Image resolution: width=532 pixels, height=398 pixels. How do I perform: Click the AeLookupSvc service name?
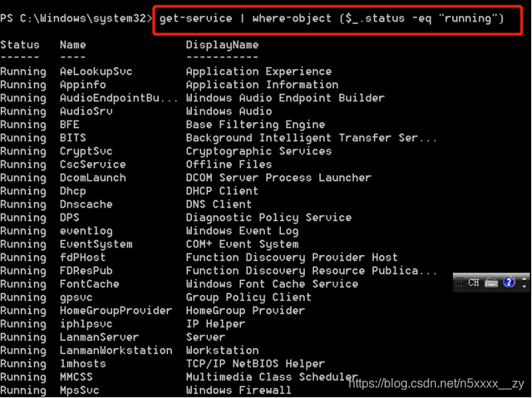click(x=96, y=71)
